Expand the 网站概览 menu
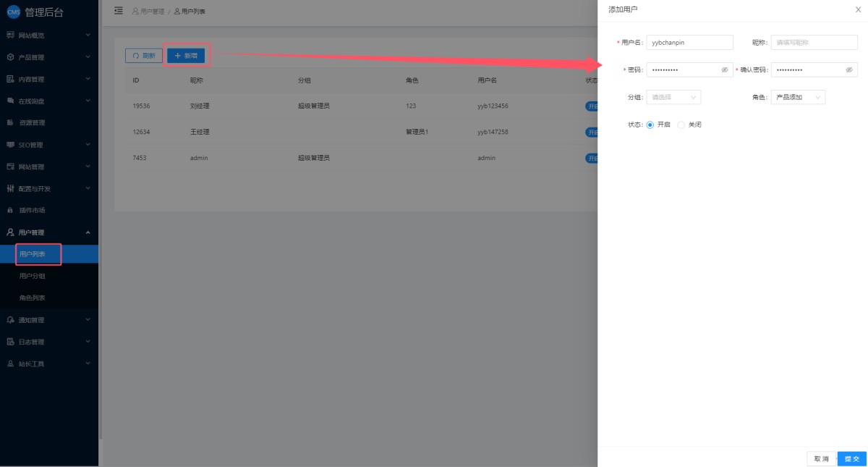868x467 pixels. click(x=49, y=35)
